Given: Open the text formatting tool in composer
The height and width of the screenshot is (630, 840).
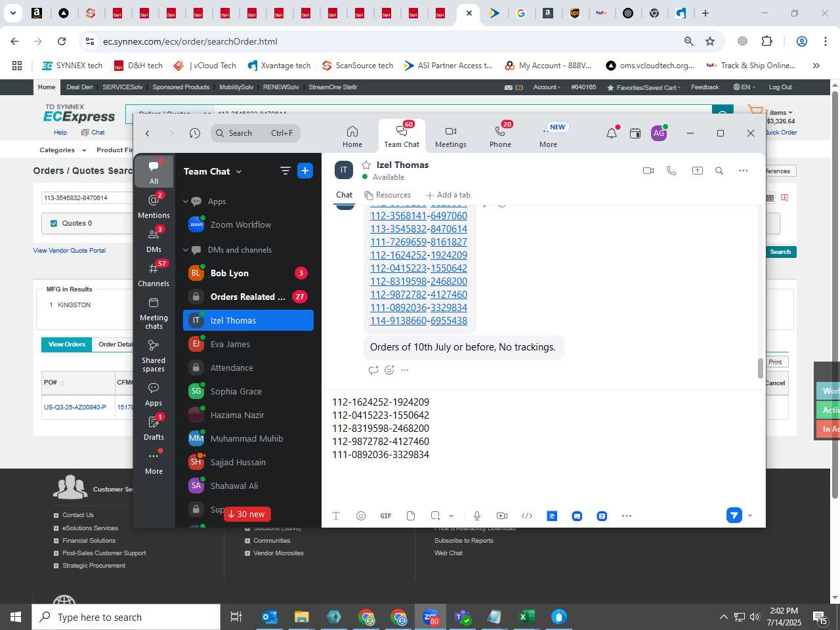Looking at the screenshot, I should (x=336, y=516).
